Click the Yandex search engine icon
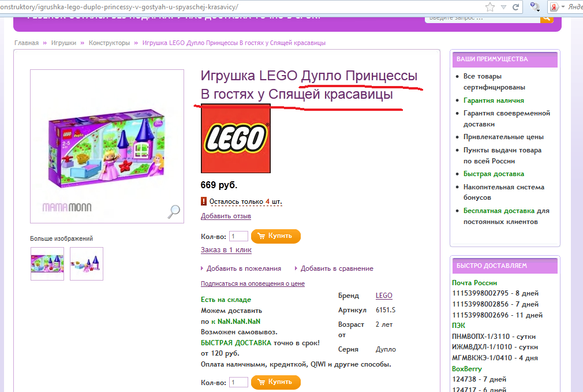The image size is (583, 392). 555,7
